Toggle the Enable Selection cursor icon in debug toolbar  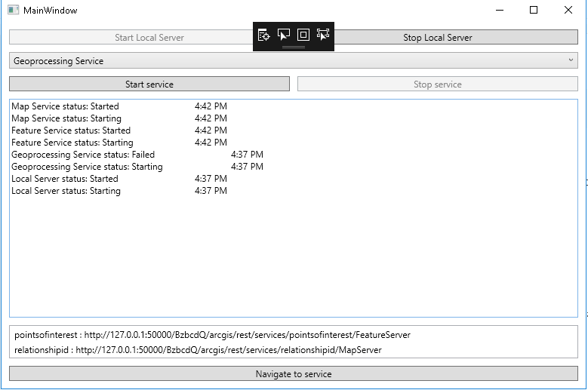284,35
